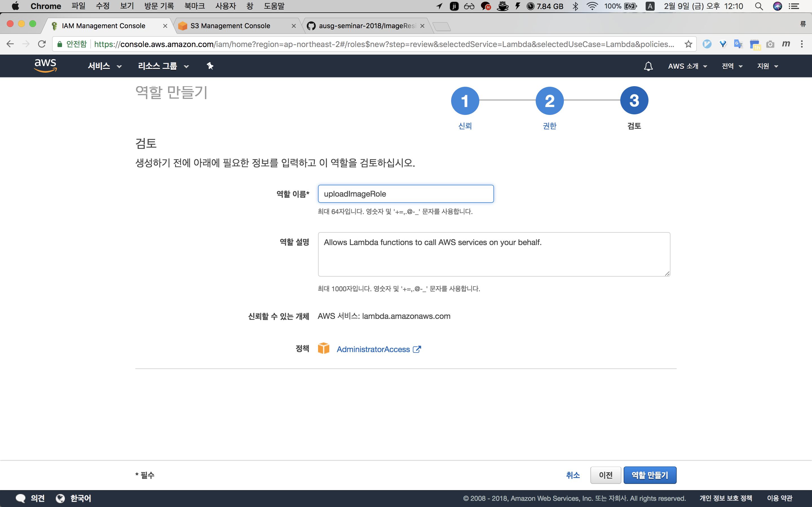Click the 역할 이름 input field
This screenshot has height=507, width=812.
click(x=405, y=194)
